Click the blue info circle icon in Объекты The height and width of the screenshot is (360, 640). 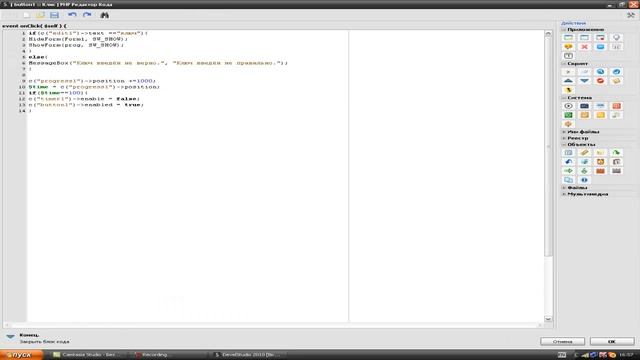pos(584,180)
